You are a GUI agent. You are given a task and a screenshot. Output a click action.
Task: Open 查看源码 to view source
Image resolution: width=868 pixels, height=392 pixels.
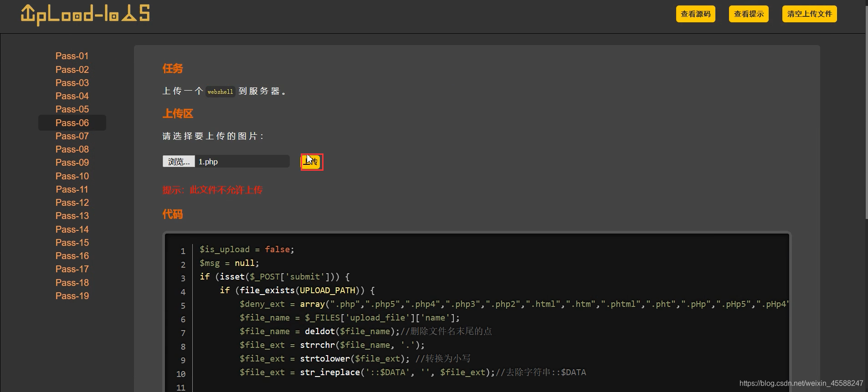(x=695, y=14)
